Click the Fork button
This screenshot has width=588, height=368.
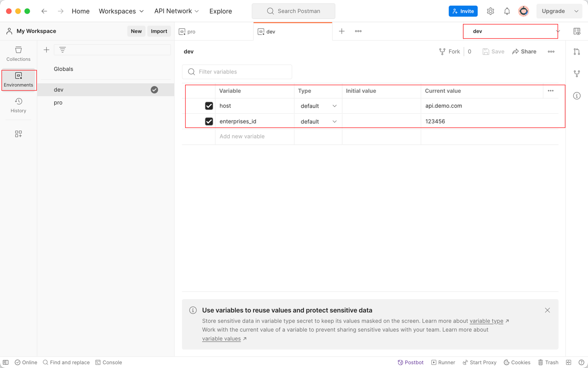click(449, 52)
